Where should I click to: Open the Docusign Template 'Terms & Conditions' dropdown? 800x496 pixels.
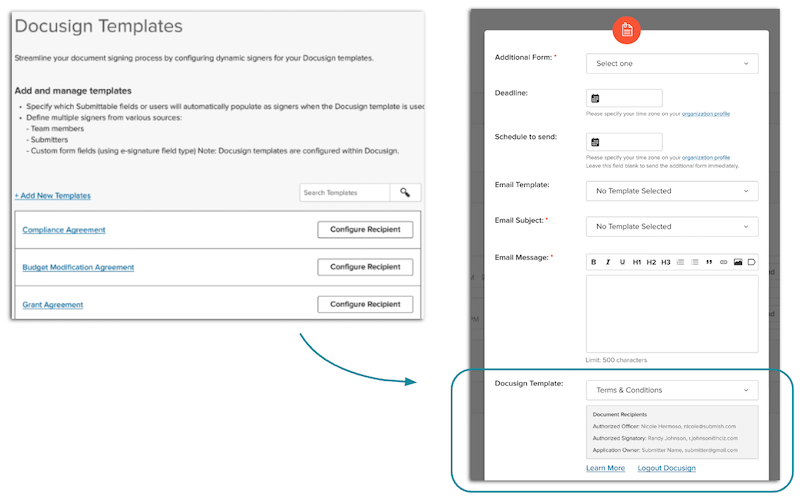pyautogui.click(x=672, y=390)
